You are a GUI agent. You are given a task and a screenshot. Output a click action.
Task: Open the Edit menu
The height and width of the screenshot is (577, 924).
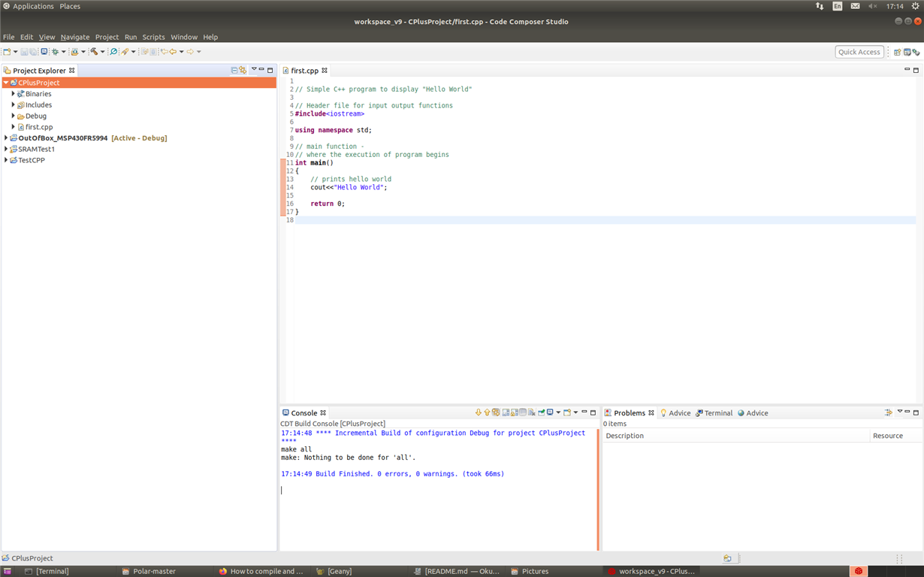point(26,37)
